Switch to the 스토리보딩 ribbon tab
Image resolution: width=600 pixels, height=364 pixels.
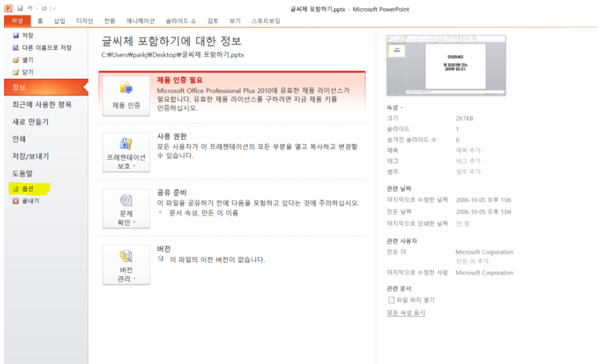[x=266, y=21]
